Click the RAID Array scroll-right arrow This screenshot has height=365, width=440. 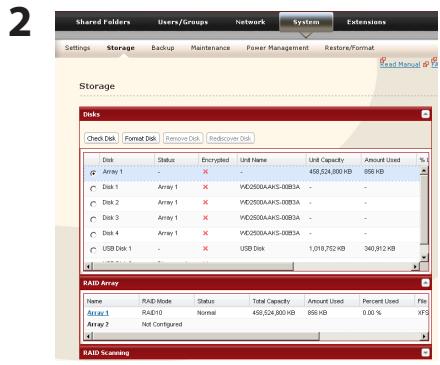tap(424, 336)
